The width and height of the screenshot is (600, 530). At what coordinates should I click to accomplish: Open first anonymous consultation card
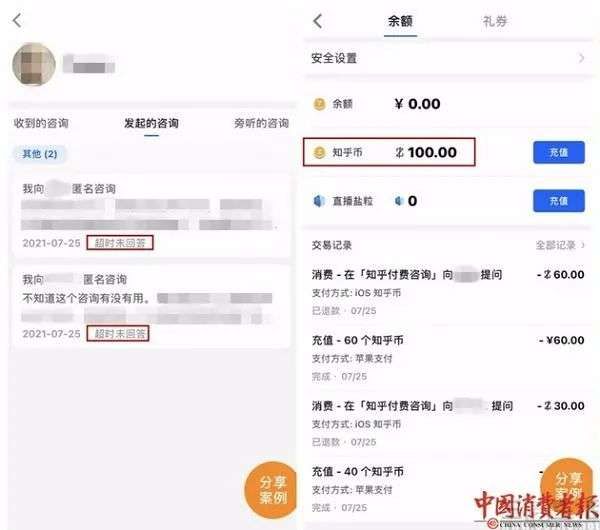(x=151, y=215)
